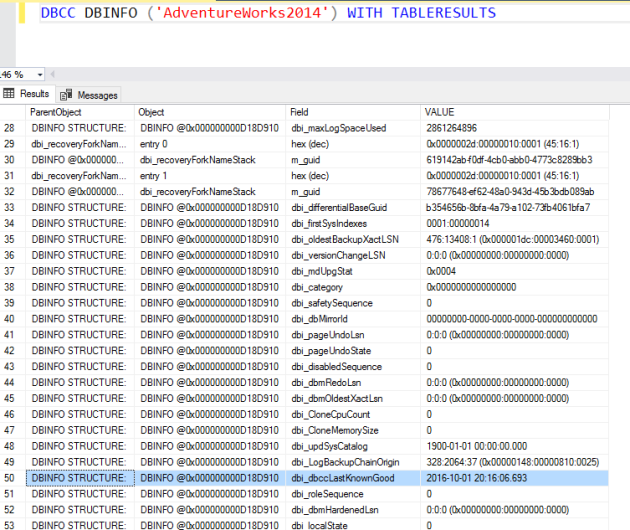The image size is (630, 530).
Task: Select row header 28
Action: pyautogui.click(x=12, y=128)
